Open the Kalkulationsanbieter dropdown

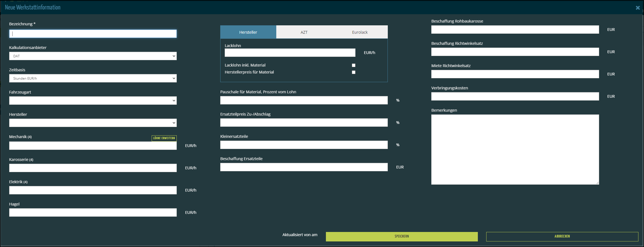click(x=93, y=56)
